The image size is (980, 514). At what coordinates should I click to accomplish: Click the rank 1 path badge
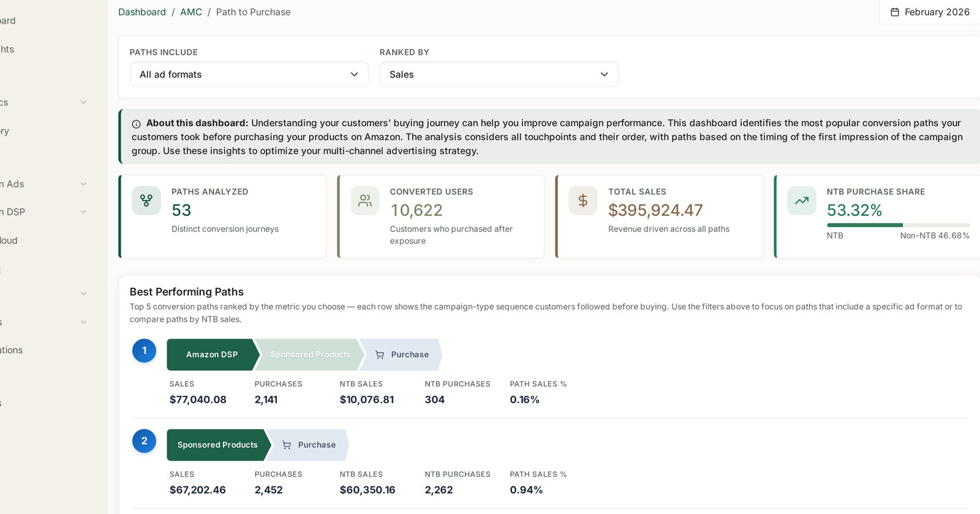pyautogui.click(x=145, y=351)
